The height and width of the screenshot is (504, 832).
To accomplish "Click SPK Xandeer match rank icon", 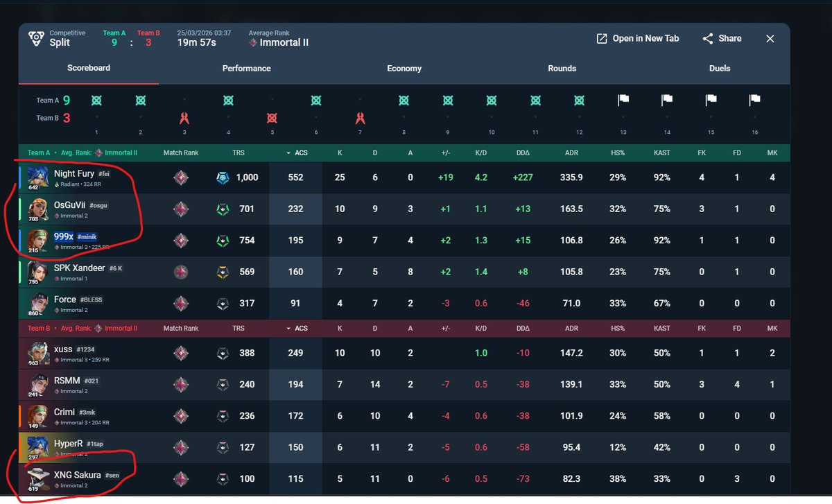I will (181, 272).
